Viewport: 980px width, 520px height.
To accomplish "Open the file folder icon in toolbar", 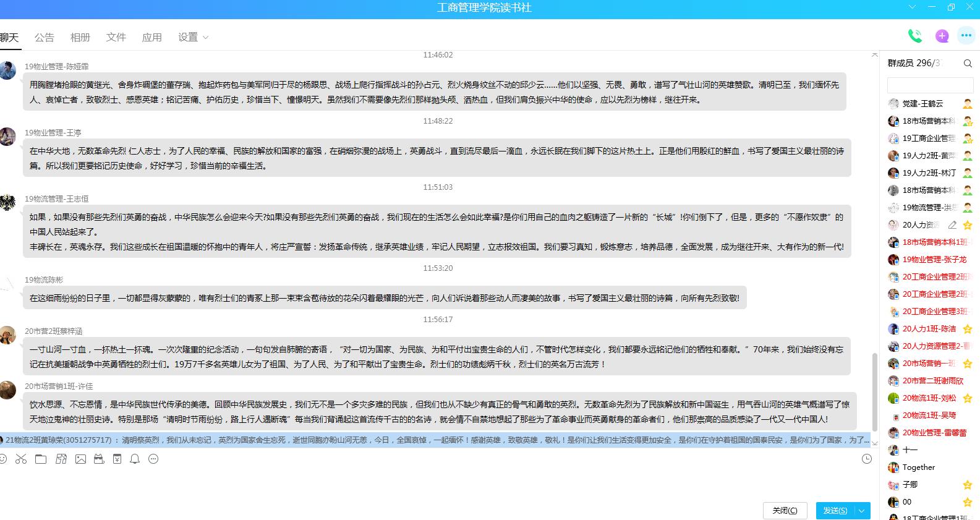I will [41, 459].
